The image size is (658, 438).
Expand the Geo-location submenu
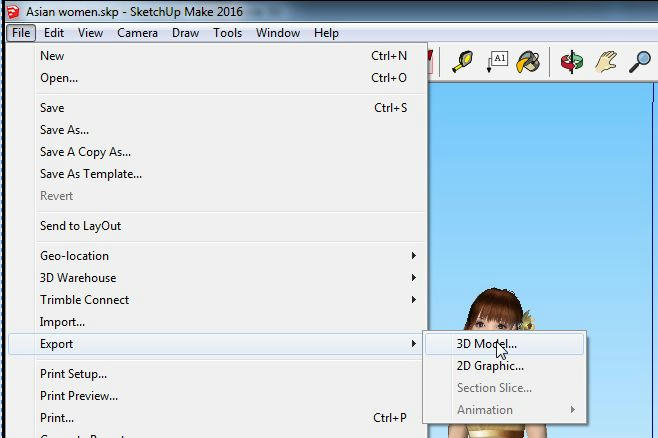217,256
